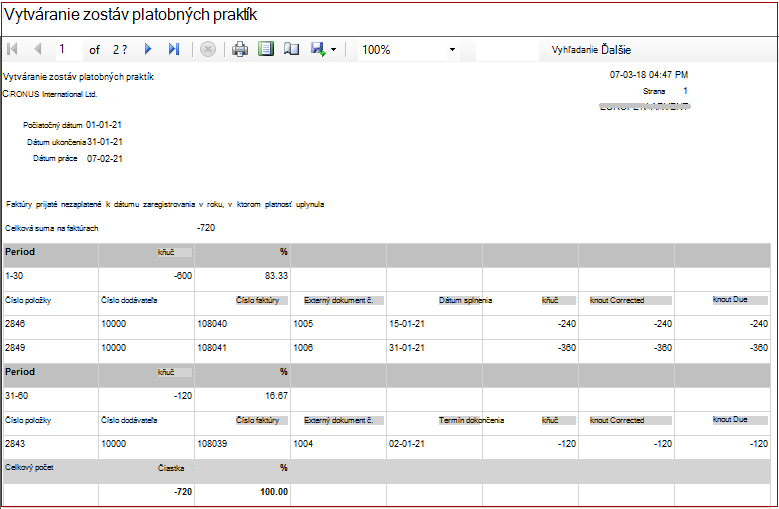Click the Celková suma na faktúrach label
This screenshot has width=779, height=509.
(52, 228)
